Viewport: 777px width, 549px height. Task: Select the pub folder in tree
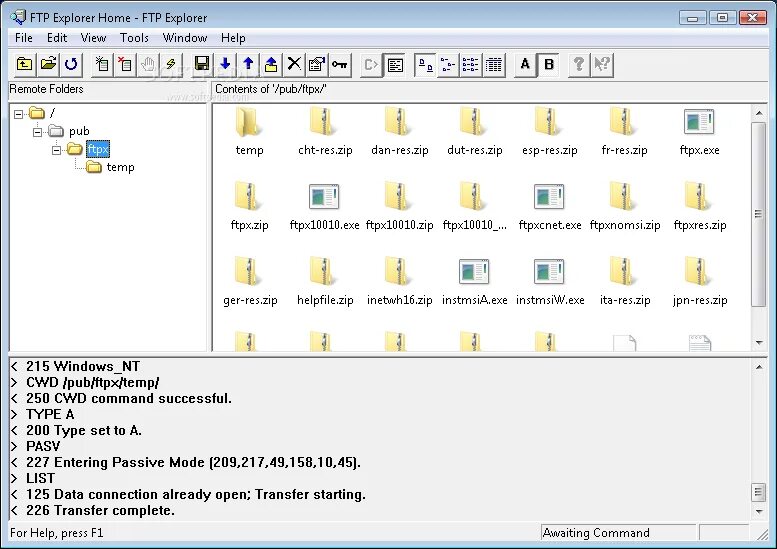click(79, 131)
